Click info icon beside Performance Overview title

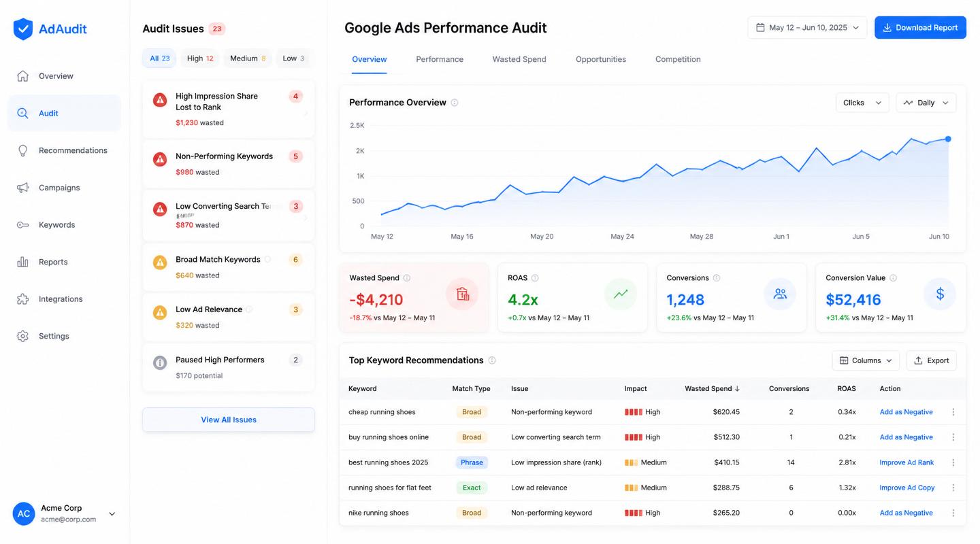[x=455, y=103]
